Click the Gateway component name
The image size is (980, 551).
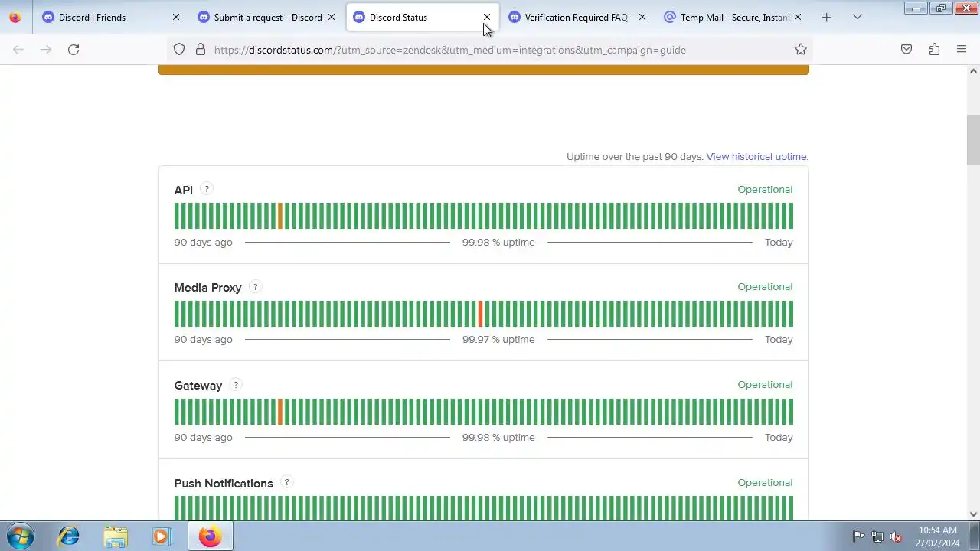[198, 386]
